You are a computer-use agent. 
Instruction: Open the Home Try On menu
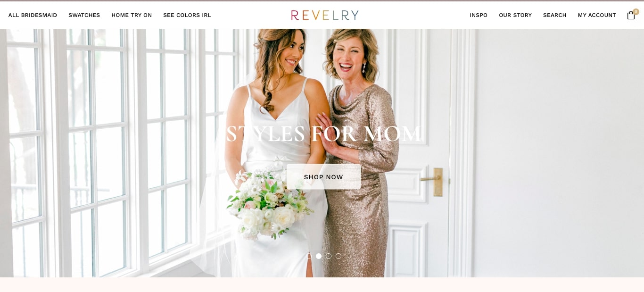click(132, 15)
